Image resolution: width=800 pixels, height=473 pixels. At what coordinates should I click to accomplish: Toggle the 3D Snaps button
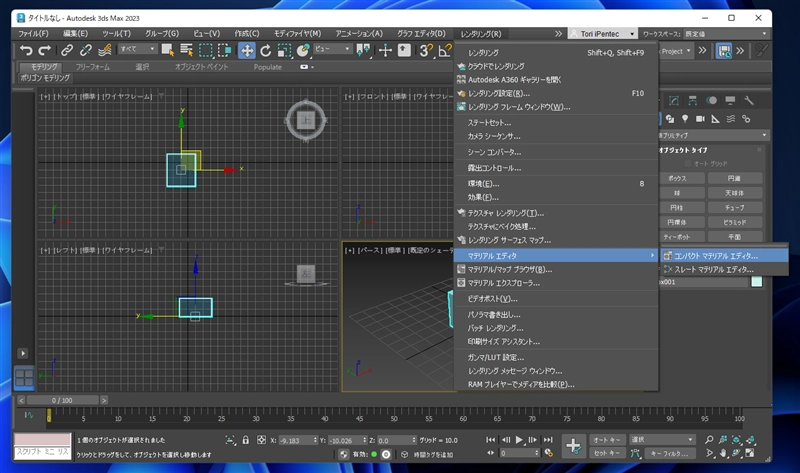[x=426, y=50]
